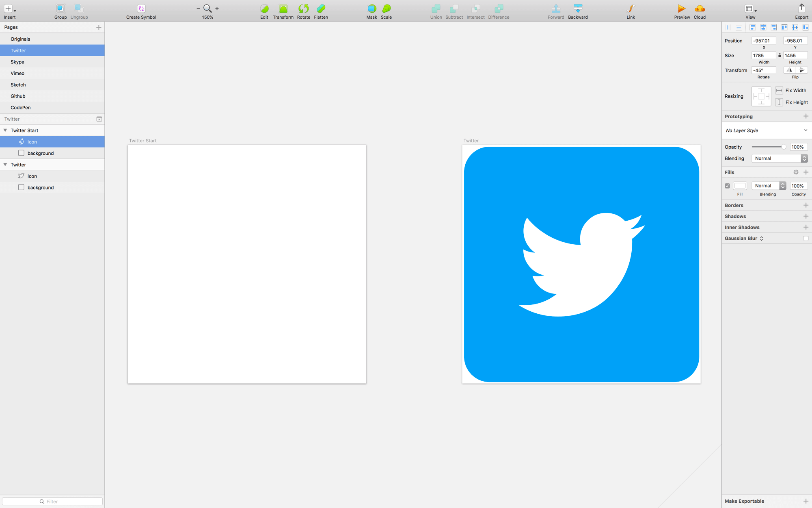Viewport: 812px width, 508px height.
Task: Click the Link prototyping icon
Action: (631, 9)
